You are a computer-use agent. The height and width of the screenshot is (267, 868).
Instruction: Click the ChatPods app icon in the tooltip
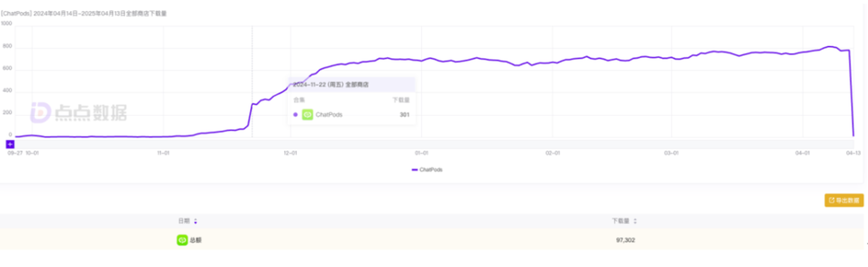pyautogui.click(x=307, y=114)
